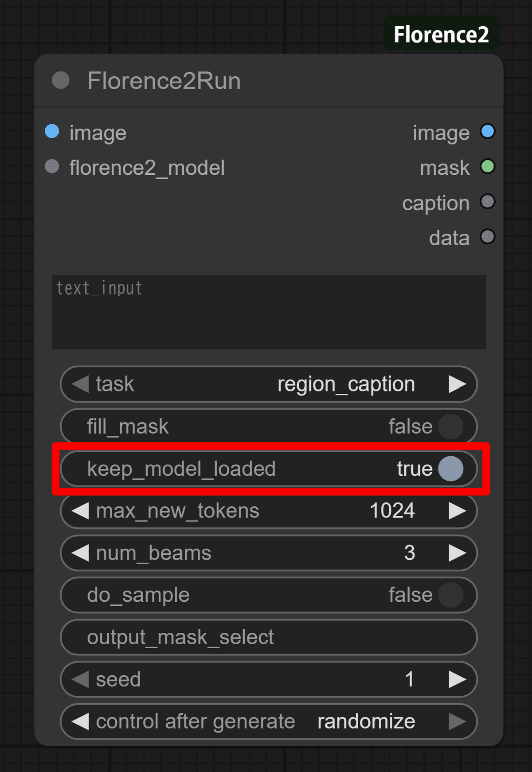532x772 pixels.
Task: Toggle the fill_mask switch
Action: coord(450,427)
